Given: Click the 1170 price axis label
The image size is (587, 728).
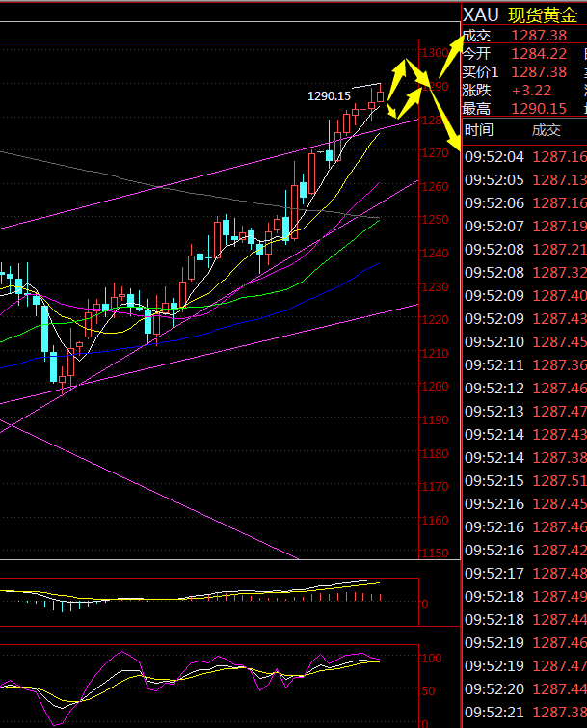Looking at the screenshot, I should 435,487.
